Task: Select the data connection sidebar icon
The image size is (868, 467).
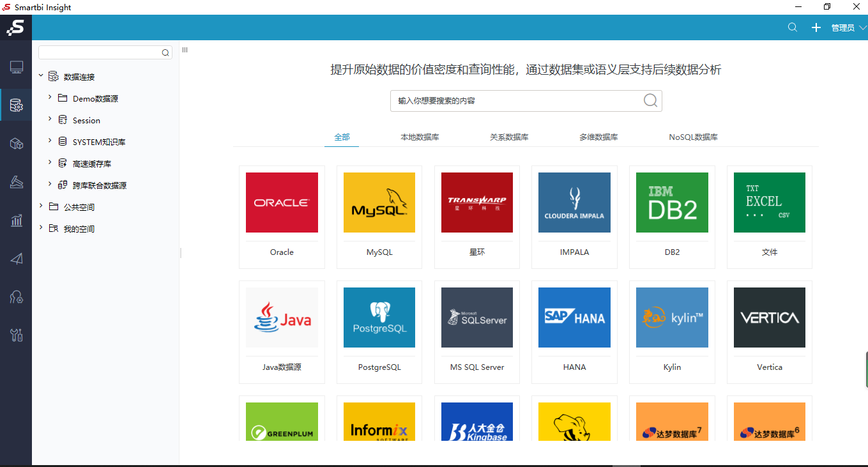Action: pos(16,105)
